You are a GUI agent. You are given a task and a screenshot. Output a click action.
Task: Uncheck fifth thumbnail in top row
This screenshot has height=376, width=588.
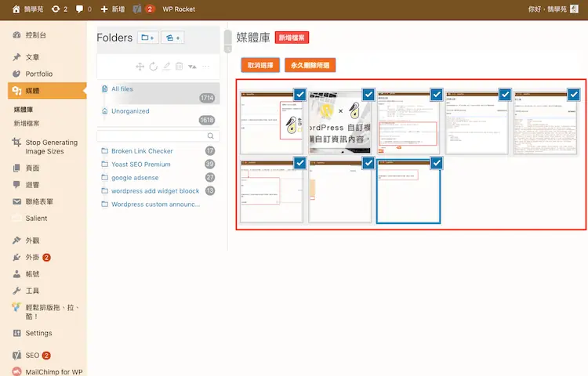click(574, 95)
